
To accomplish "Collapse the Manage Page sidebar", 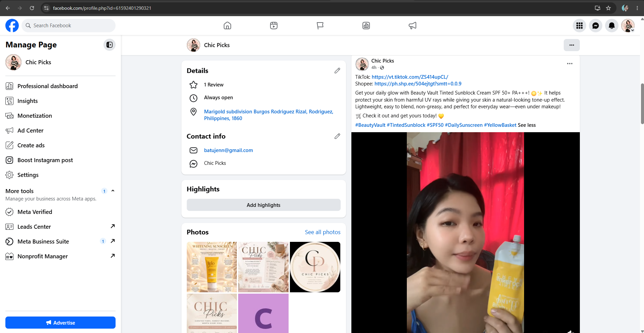I will [110, 45].
